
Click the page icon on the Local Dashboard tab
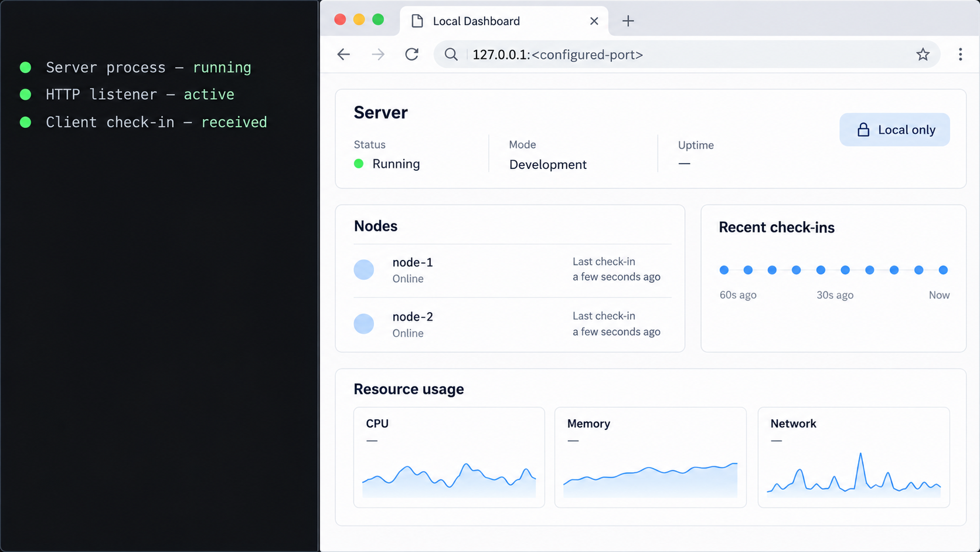417,21
